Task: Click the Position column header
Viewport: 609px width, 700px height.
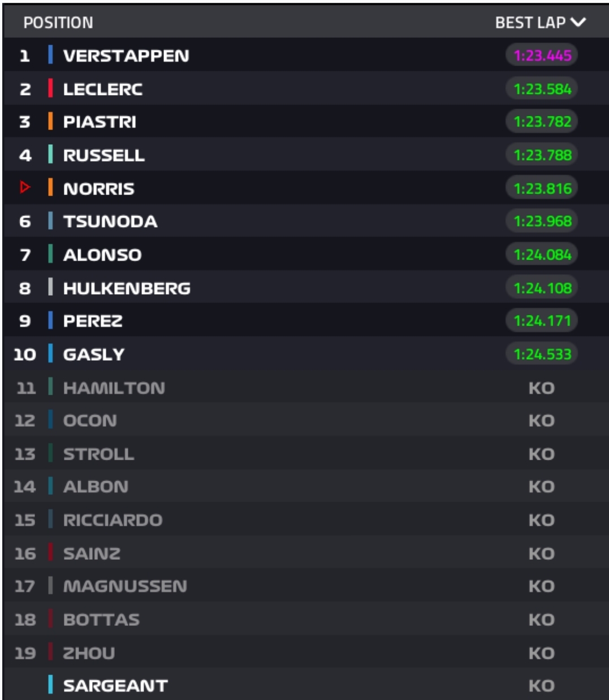Action: (58, 23)
